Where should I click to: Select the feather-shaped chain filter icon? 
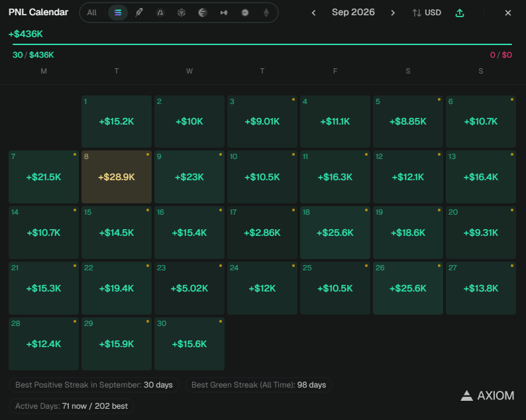pyautogui.click(x=139, y=13)
